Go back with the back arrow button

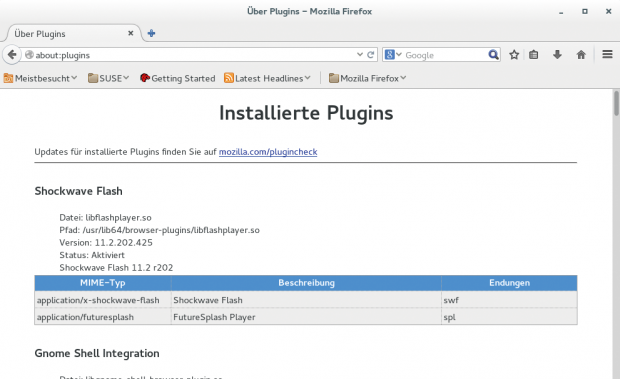tap(12, 55)
